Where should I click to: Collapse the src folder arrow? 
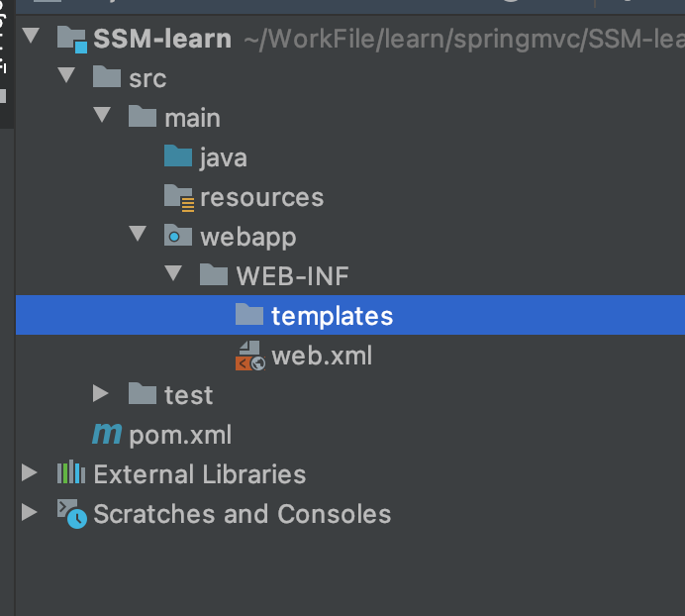tap(65, 77)
